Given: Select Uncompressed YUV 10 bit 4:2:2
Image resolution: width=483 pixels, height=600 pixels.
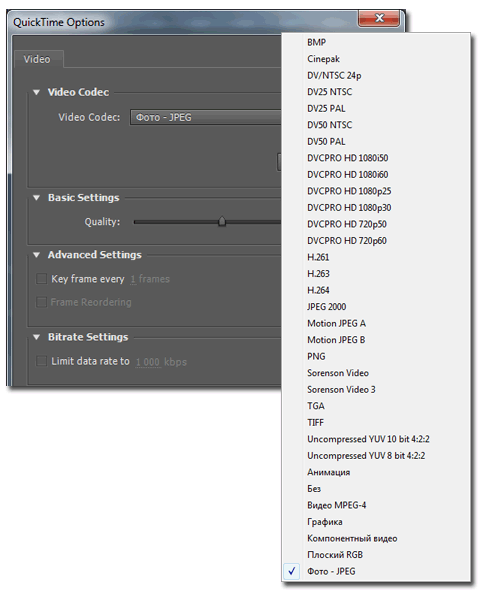Looking at the screenshot, I should click(x=376, y=439).
